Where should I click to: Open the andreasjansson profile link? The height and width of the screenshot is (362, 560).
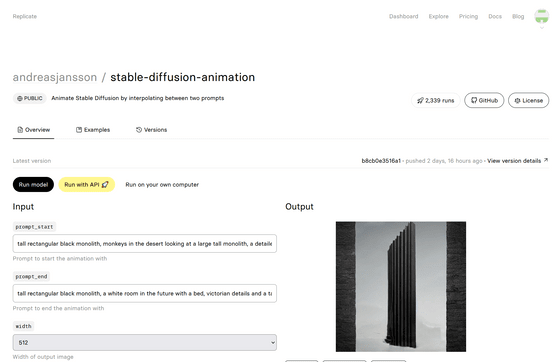(x=55, y=77)
